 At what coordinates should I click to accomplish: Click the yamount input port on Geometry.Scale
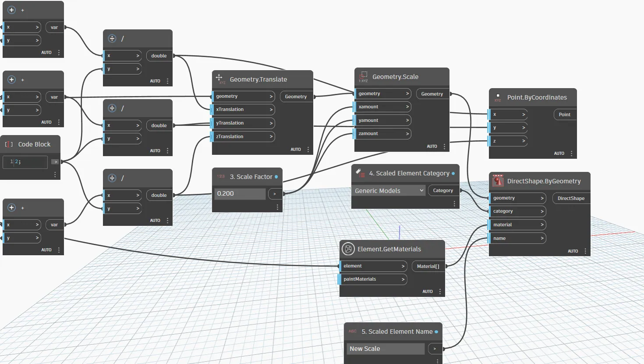click(382, 120)
